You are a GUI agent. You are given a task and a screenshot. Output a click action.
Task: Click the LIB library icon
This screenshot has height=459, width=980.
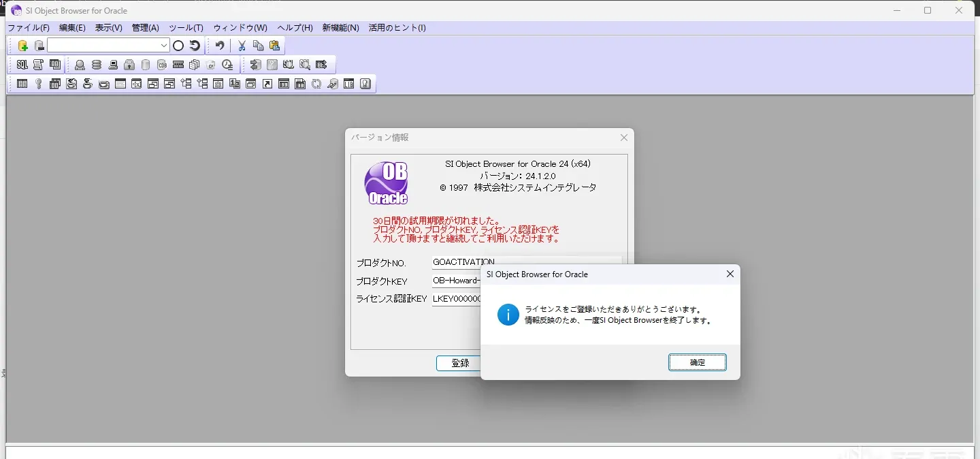coord(348,84)
